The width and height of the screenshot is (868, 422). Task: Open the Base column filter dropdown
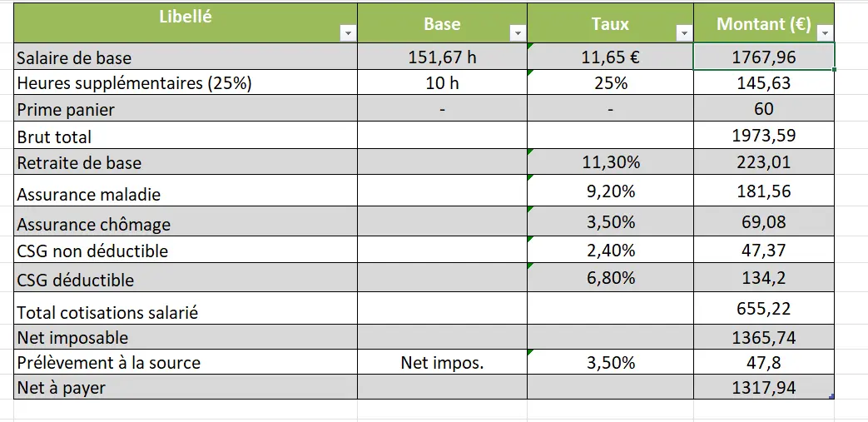coord(518,33)
